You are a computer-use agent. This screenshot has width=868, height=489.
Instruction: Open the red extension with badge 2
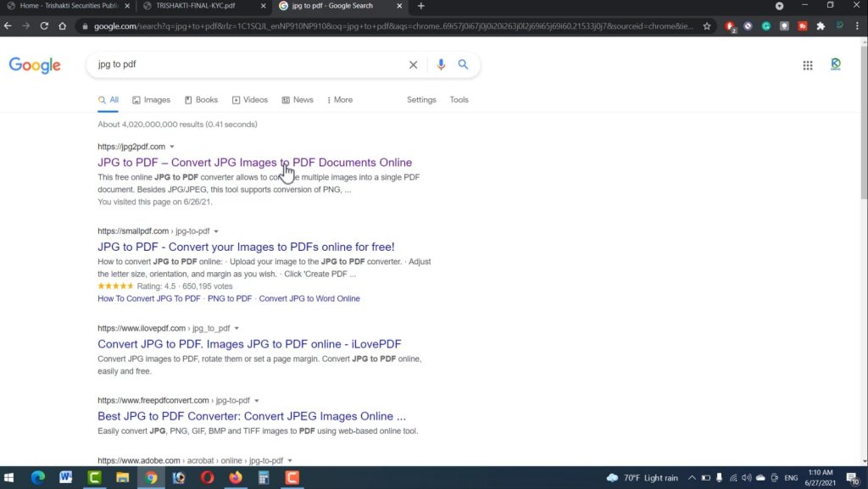730,26
